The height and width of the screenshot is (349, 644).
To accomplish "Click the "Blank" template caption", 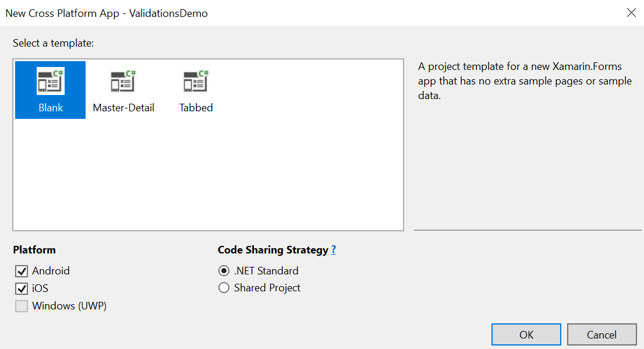I will [x=51, y=108].
